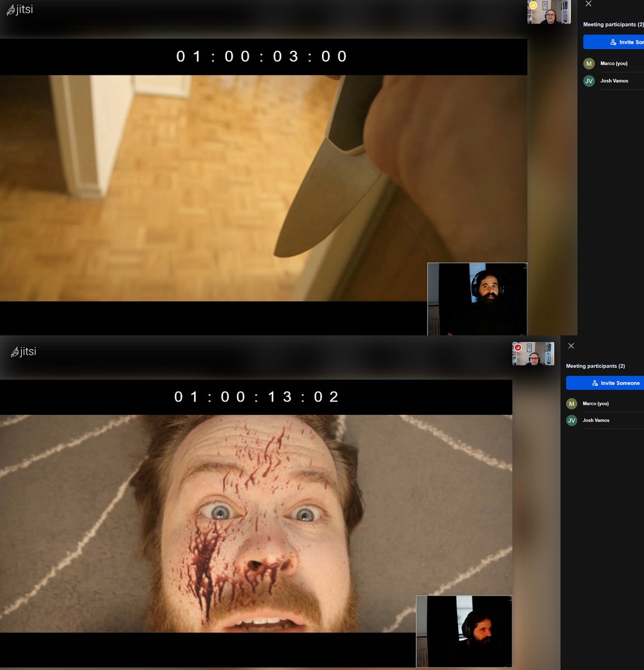The height and width of the screenshot is (670, 644).
Task: Click the upper Meeting participants (2) heading
Action: pos(613,25)
